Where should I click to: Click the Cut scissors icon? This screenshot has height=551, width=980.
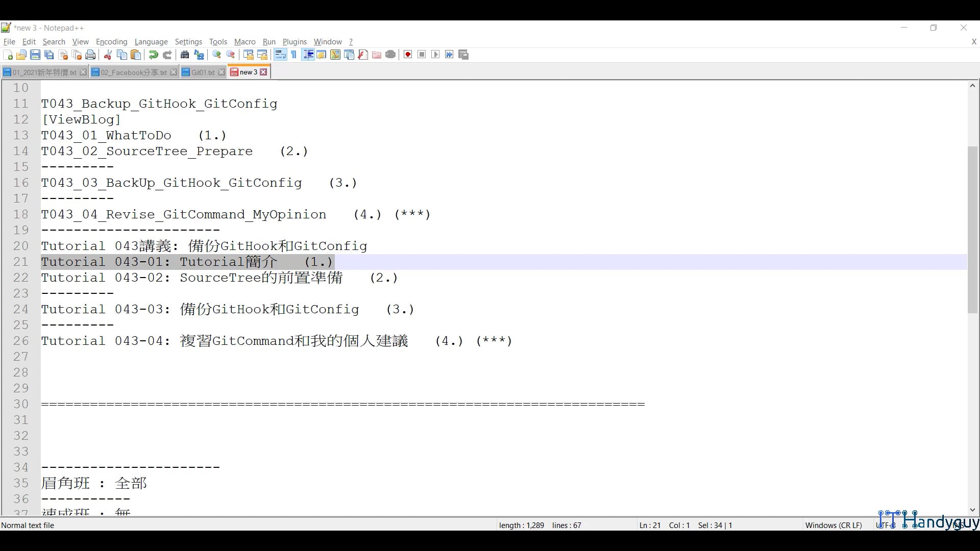tap(108, 55)
